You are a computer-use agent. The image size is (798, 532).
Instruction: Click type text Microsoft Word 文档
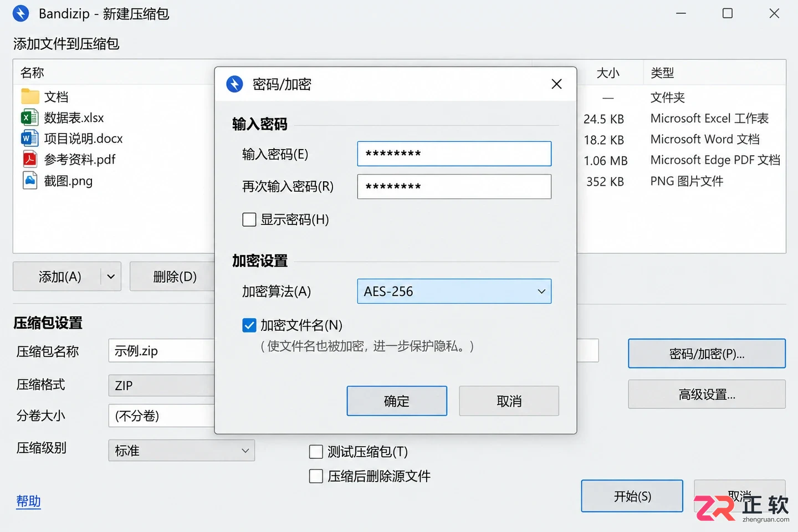pyautogui.click(x=705, y=139)
